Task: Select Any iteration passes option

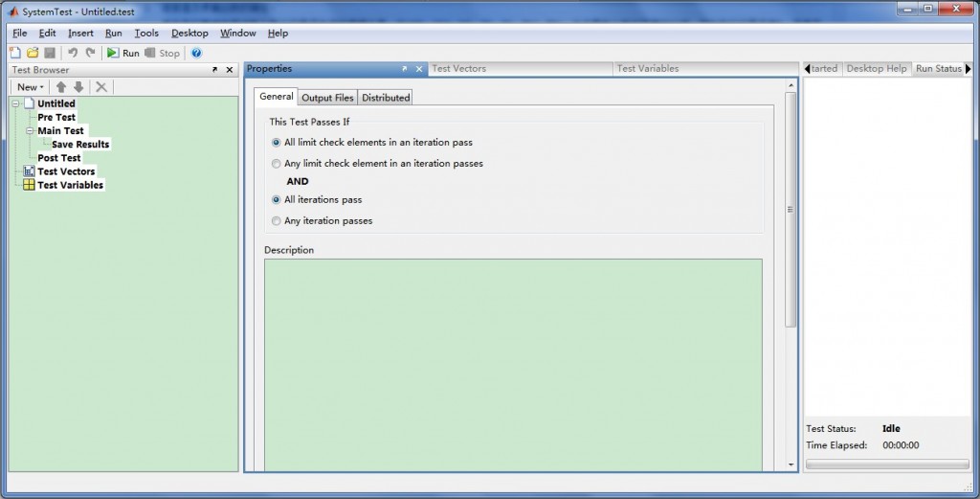Action: 277,221
